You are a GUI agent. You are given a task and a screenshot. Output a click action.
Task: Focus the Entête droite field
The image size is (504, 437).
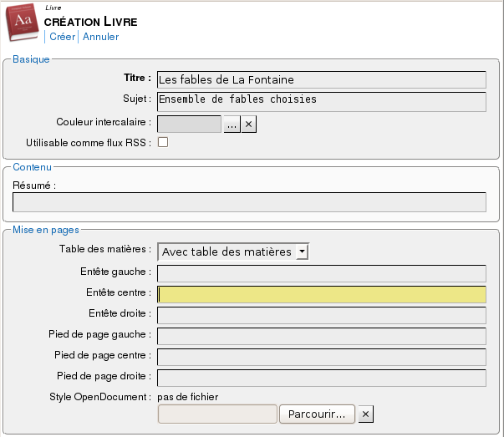322,315
